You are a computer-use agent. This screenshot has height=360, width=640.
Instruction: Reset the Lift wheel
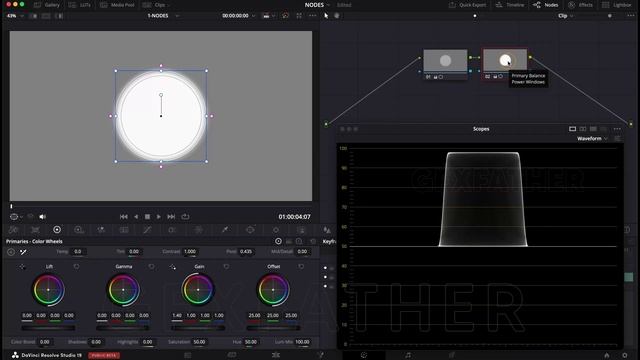tap(76, 267)
